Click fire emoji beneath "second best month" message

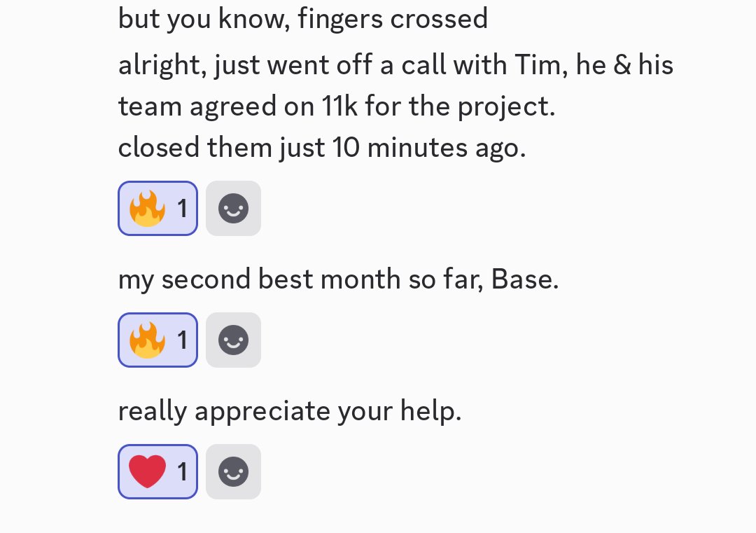147,340
